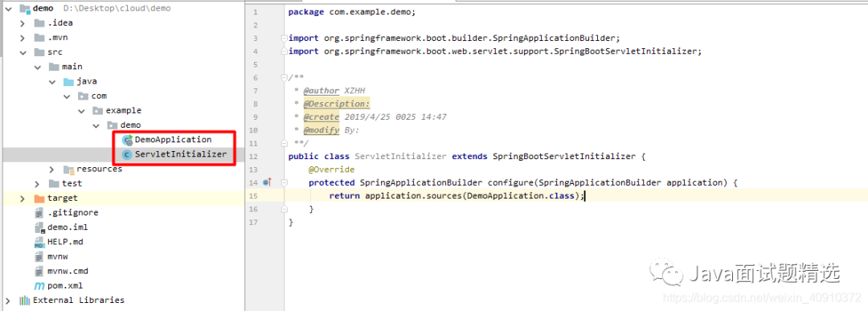Screen dimensions: 868x311
Task: Click the configure method name
Action: coord(510,182)
